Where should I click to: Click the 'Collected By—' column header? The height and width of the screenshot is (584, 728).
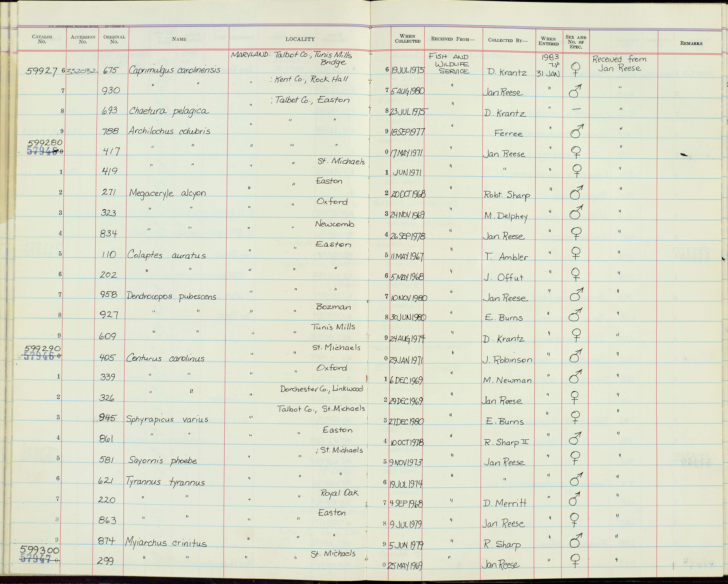point(508,40)
